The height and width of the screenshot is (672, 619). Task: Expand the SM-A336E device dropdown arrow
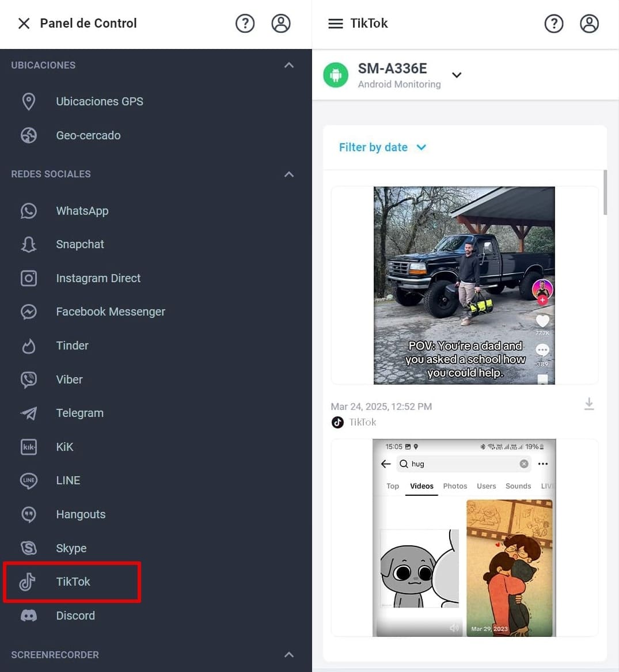point(457,75)
